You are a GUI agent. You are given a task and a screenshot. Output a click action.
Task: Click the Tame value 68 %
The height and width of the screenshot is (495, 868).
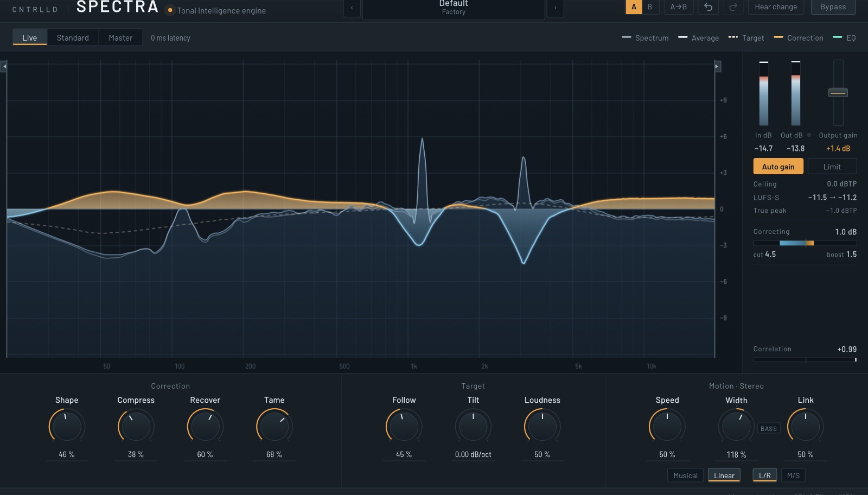[x=275, y=454]
